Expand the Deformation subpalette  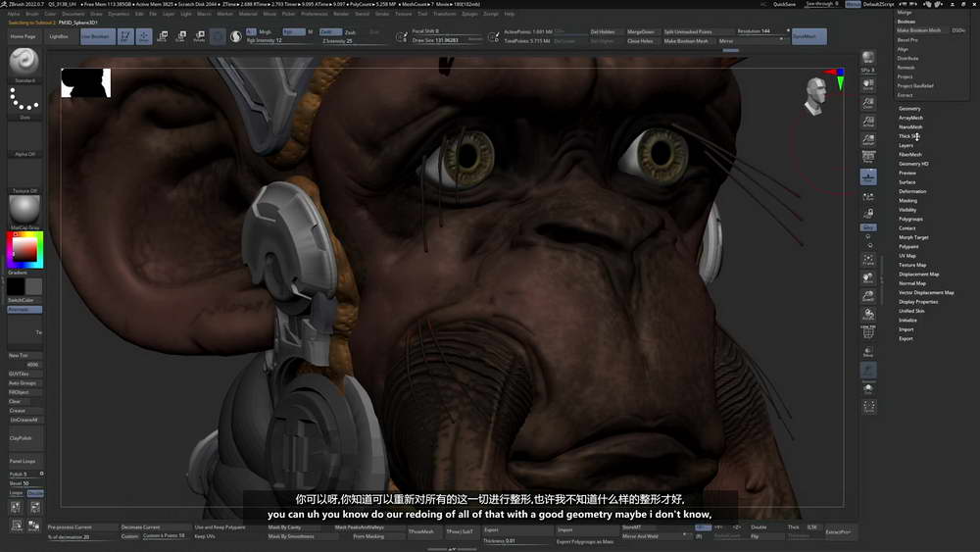coord(912,191)
